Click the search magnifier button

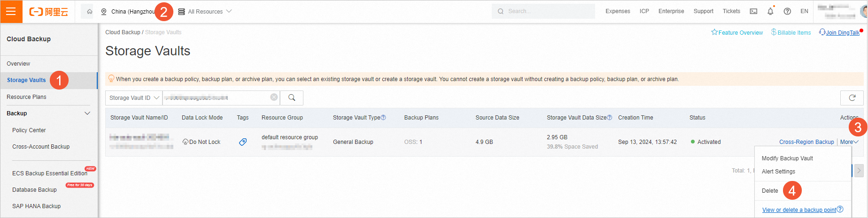pos(292,98)
